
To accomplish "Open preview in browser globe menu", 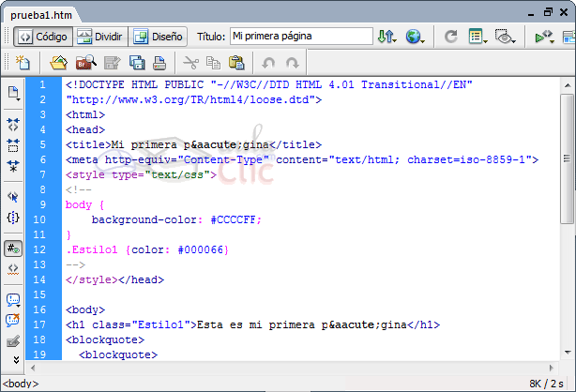I will (x=415, y=38).
